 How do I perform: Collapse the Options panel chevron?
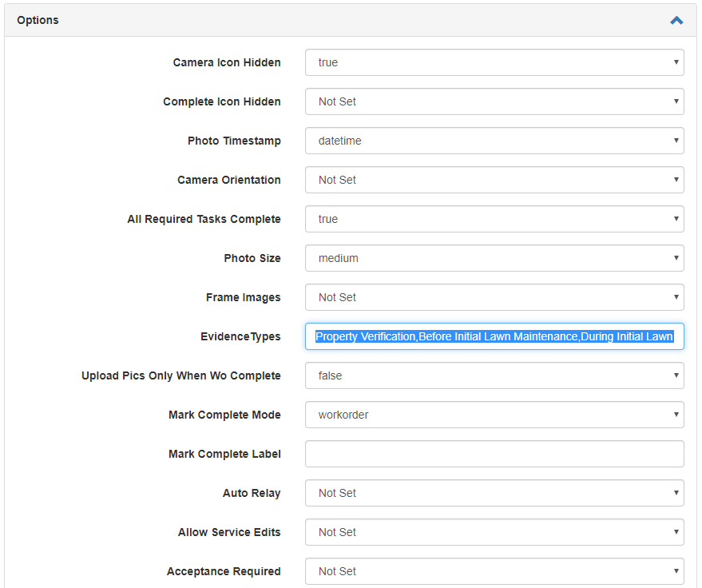click(676, 21)
